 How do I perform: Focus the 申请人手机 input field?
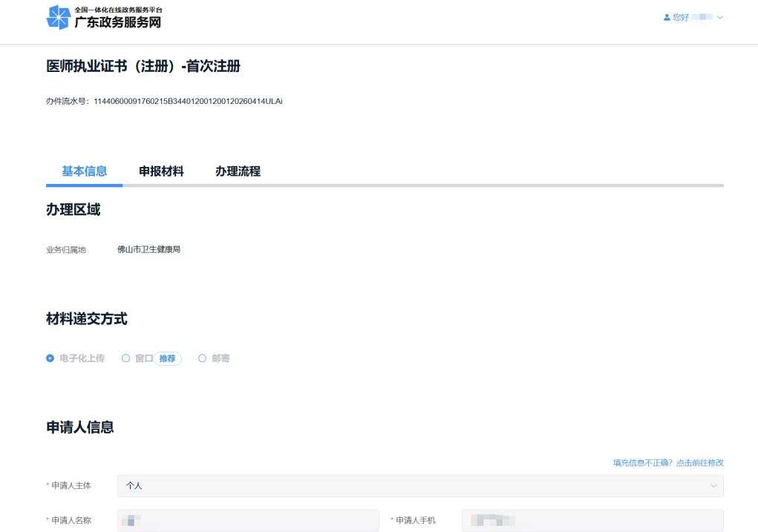[592, 520]
